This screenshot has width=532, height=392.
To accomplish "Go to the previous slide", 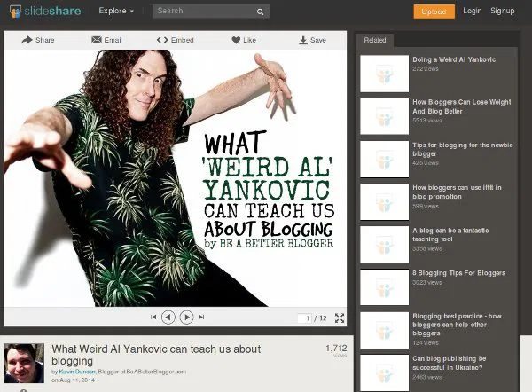I will click(x=169, y=317).
